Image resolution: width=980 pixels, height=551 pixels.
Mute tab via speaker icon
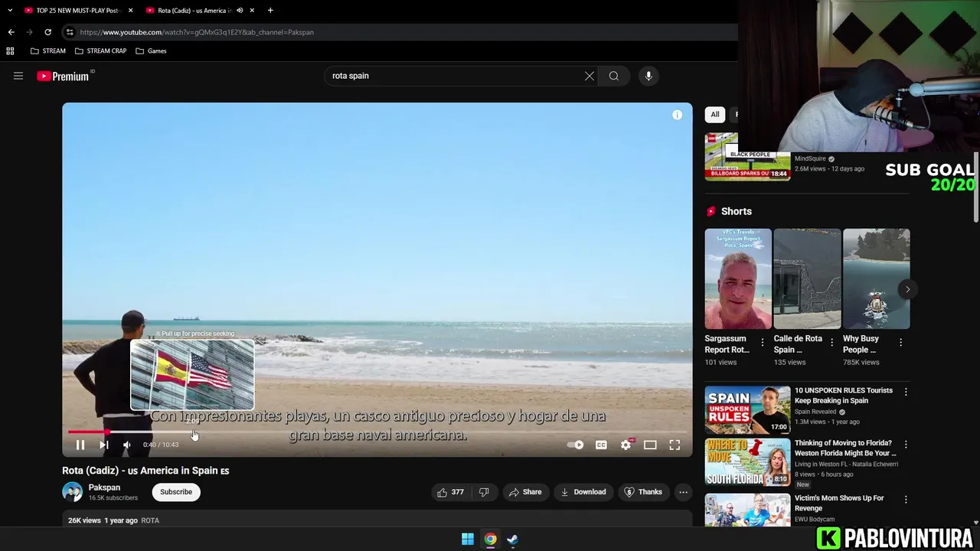click(x=240, y=11)
